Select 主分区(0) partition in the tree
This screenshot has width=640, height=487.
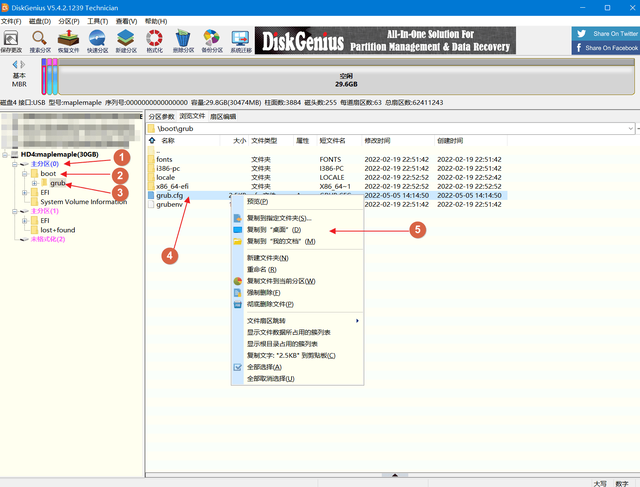coord(45,164)
